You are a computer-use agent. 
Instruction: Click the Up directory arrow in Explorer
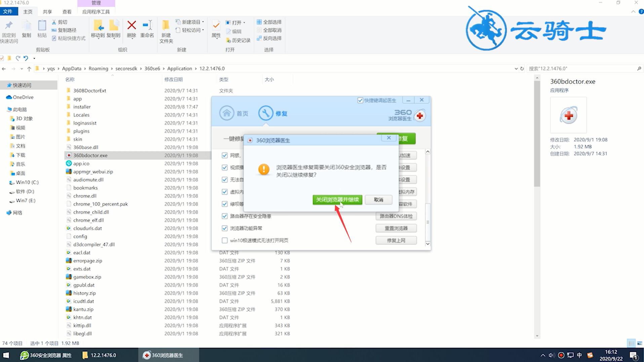click(x=29, y=69)
